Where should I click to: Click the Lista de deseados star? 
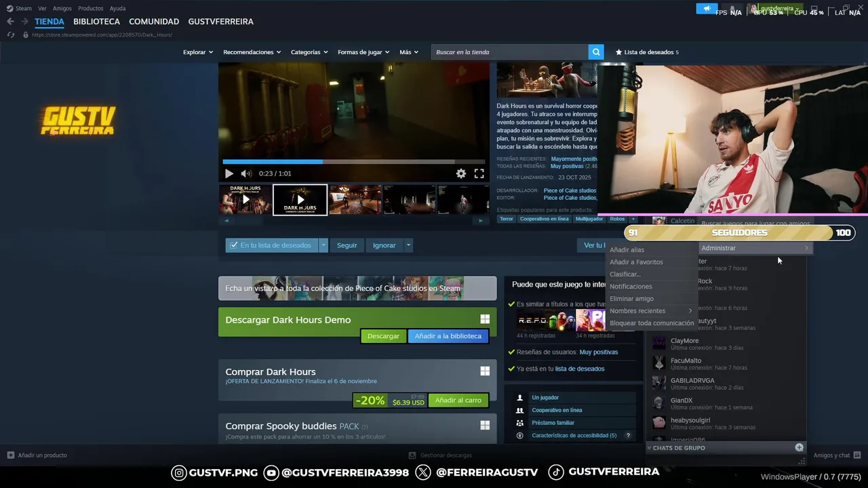[618, 52]
